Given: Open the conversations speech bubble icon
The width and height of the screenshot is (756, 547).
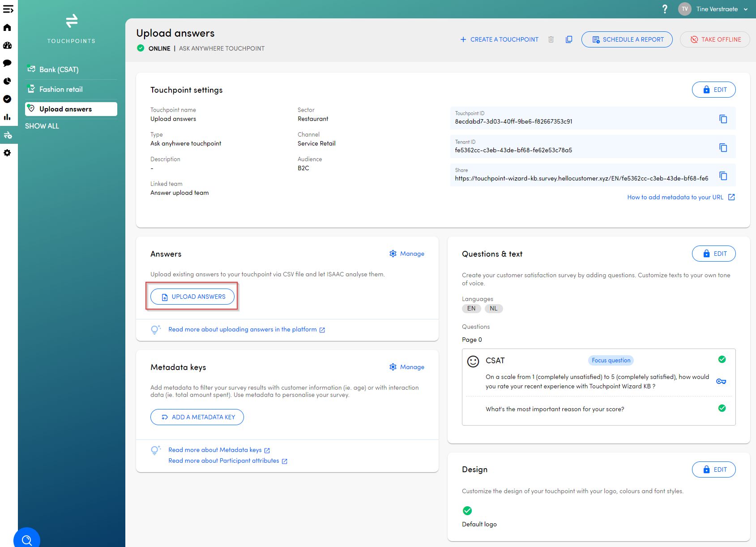Looking at the screenshot, I should pyautogui.click(x=7, y=63).
